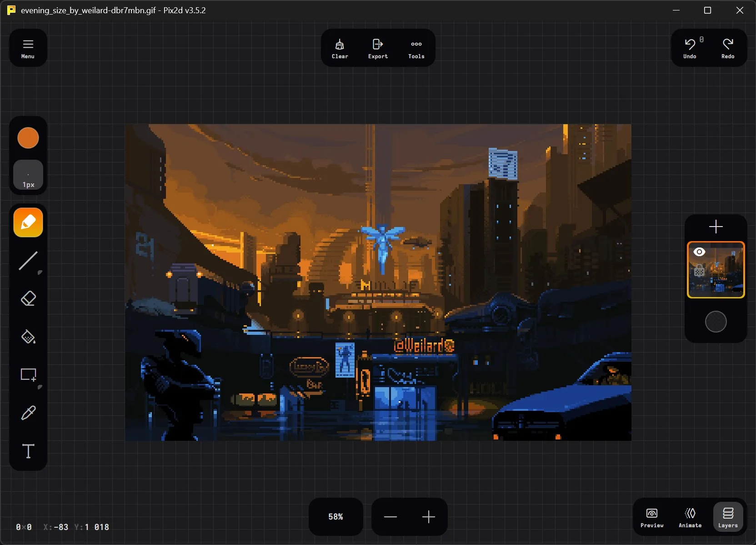This screenshot has height=545, width=756.
Task: Click the background color circle in layers panel
Action: pos(716,322)
